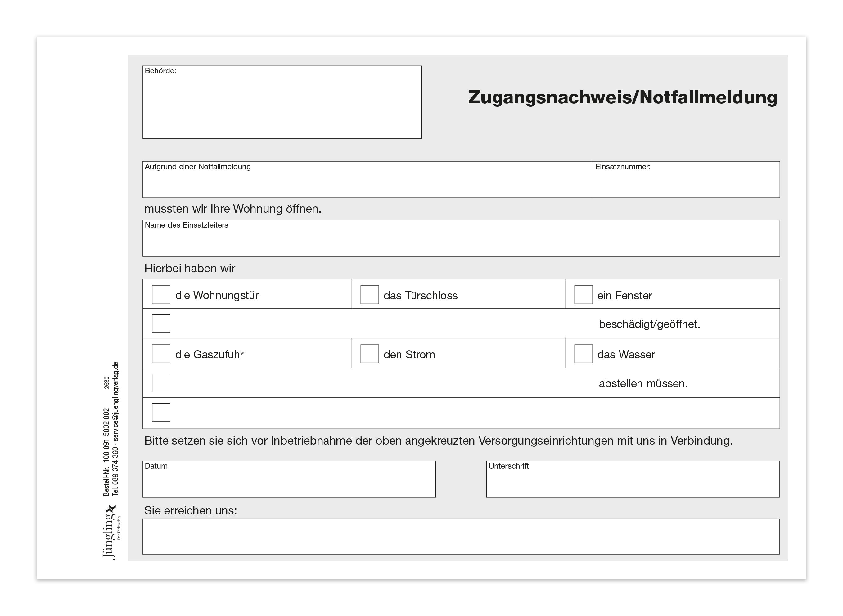
Task: Click the Unterschrift field
Action: 633,479
